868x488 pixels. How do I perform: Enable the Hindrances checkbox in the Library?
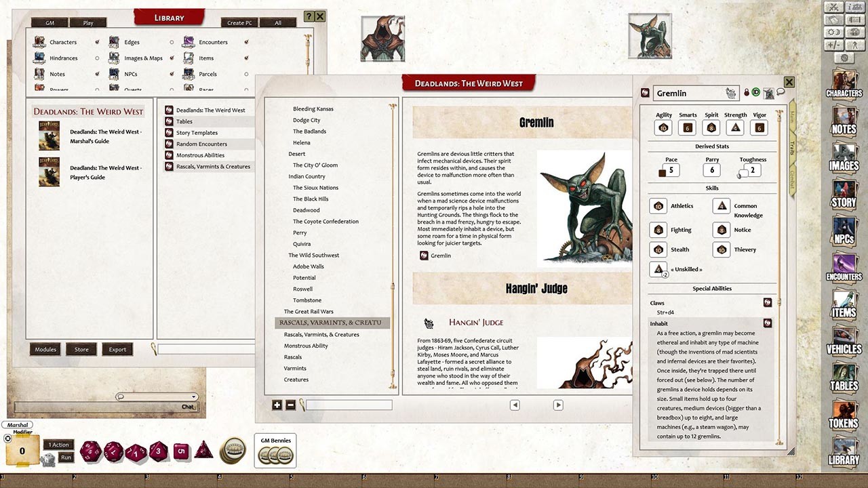coord(97,58)
